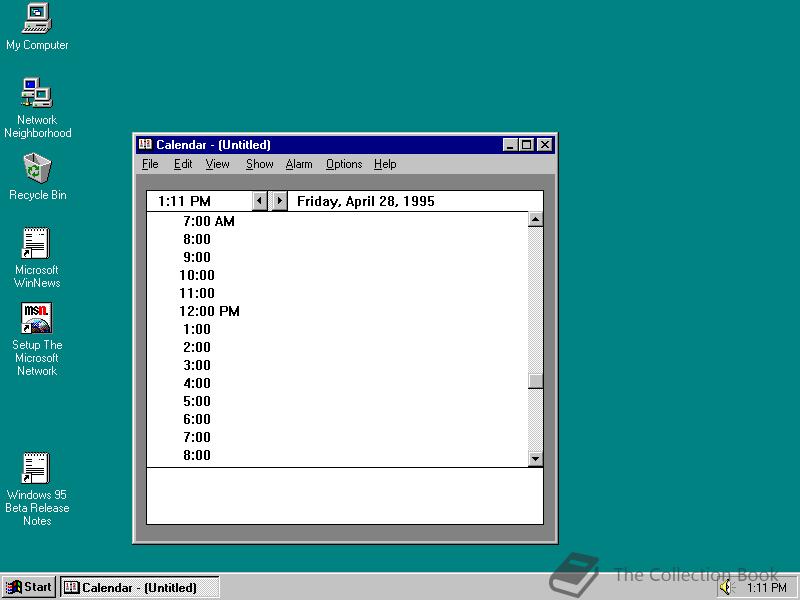Click the 7:00 AM appointment row

[x=337, y=221]
